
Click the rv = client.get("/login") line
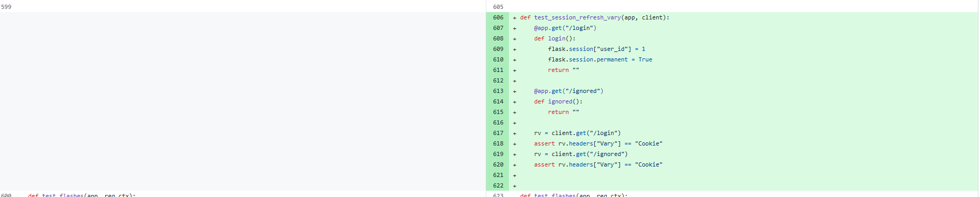pyautogui.click(x=577, y=133)
